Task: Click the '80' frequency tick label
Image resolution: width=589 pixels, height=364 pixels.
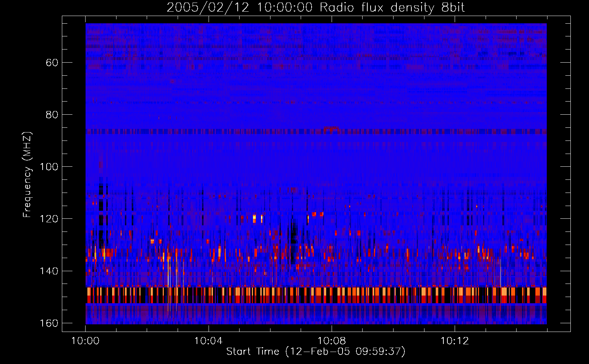Action: point(52,115)
